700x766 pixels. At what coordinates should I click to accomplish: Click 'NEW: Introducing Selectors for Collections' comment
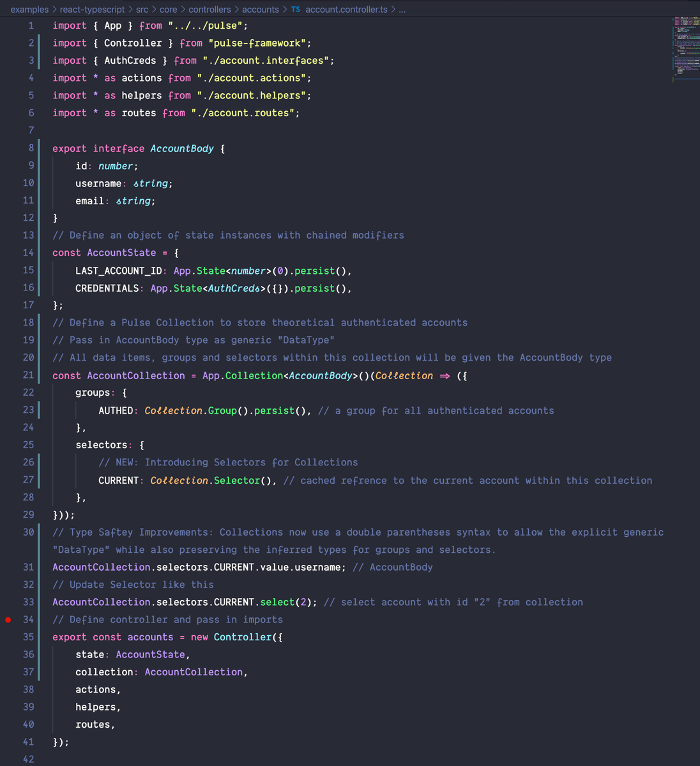pyautogui.click(x=228, y=462)
